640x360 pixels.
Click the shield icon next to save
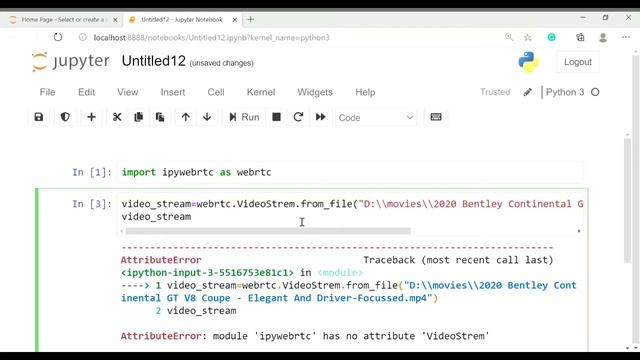coord(65,117)
